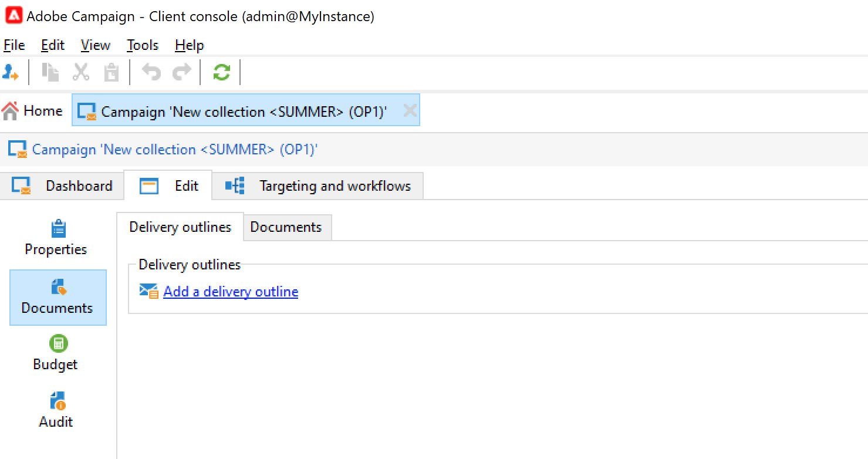Open the View menu
868x459 pixels.
[x=96, y=45]
